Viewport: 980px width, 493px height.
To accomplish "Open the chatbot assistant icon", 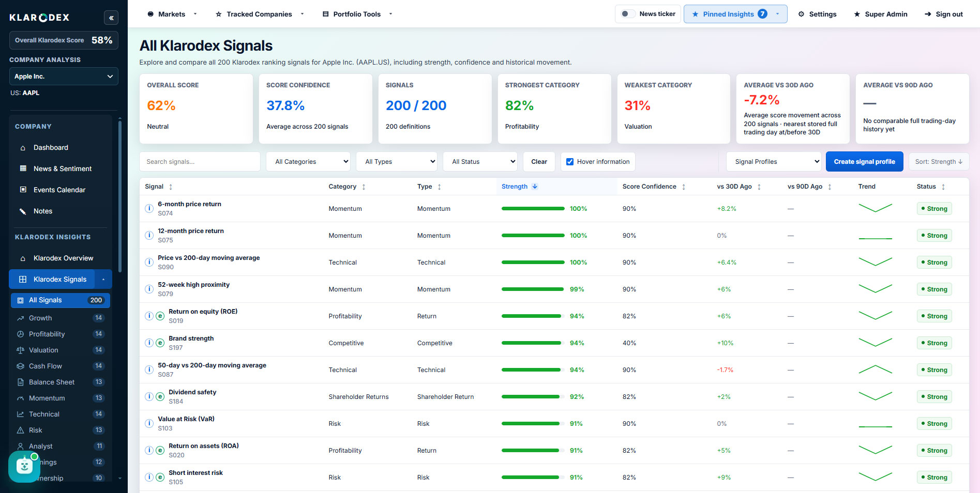I will click(24, 466).
